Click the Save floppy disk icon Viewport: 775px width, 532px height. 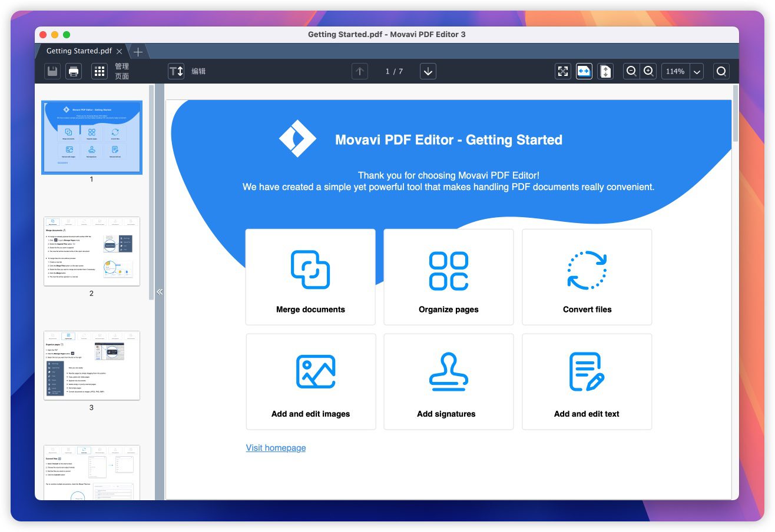tap(52, 71)
